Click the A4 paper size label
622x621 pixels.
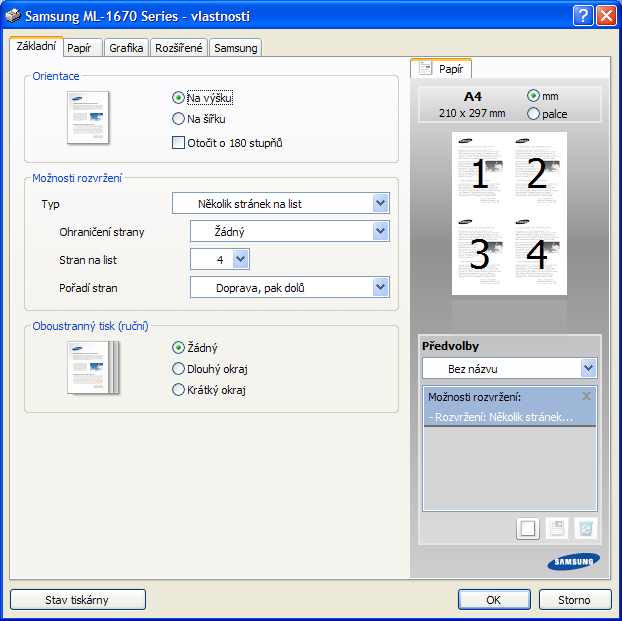point(472,96)
